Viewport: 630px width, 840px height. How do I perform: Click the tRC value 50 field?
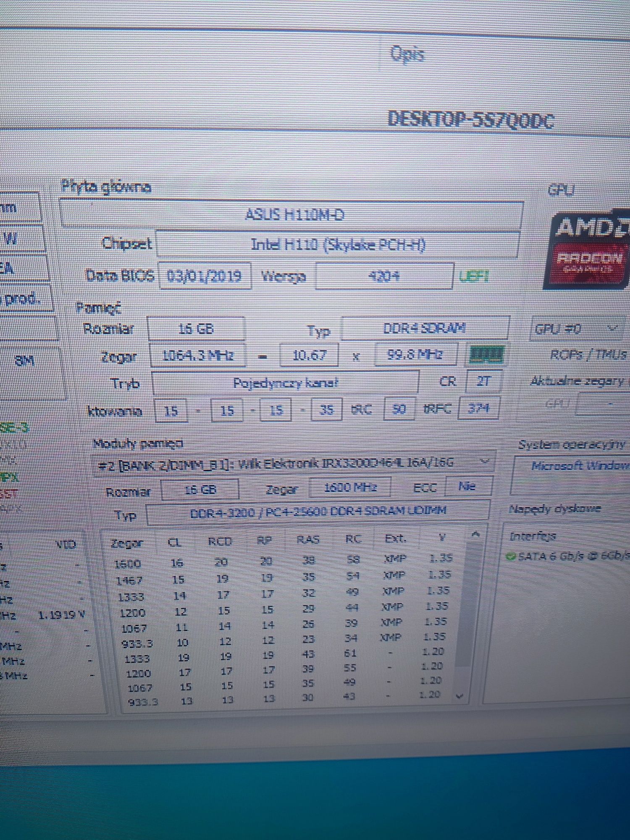click(399, 408)
